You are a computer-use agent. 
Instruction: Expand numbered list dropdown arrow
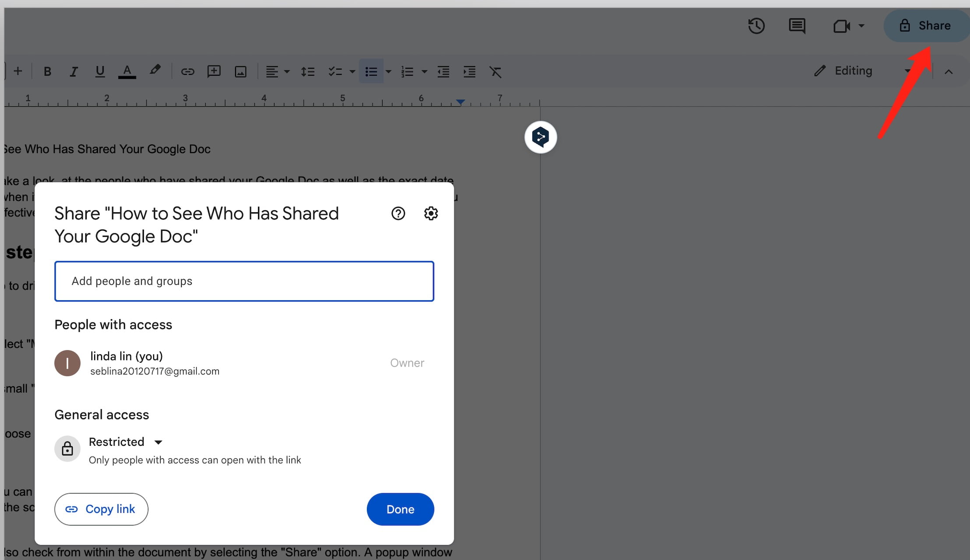coord(424,71)
